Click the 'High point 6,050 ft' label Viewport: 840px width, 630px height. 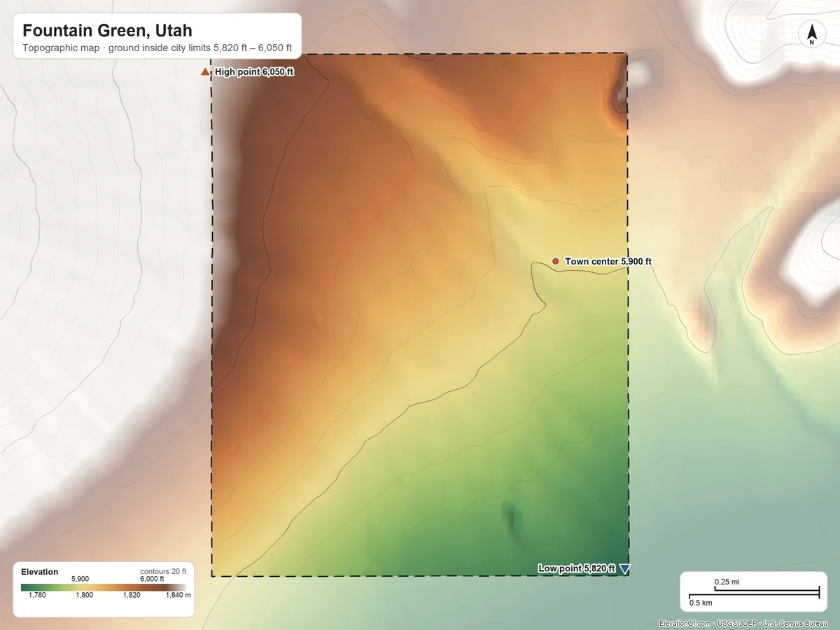[254, 71]
